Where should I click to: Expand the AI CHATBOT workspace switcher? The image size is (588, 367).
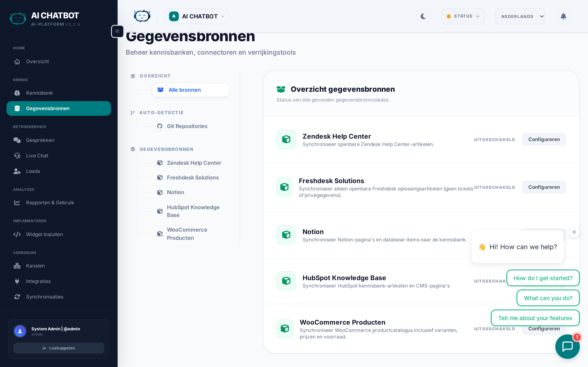tap(196, 16)
